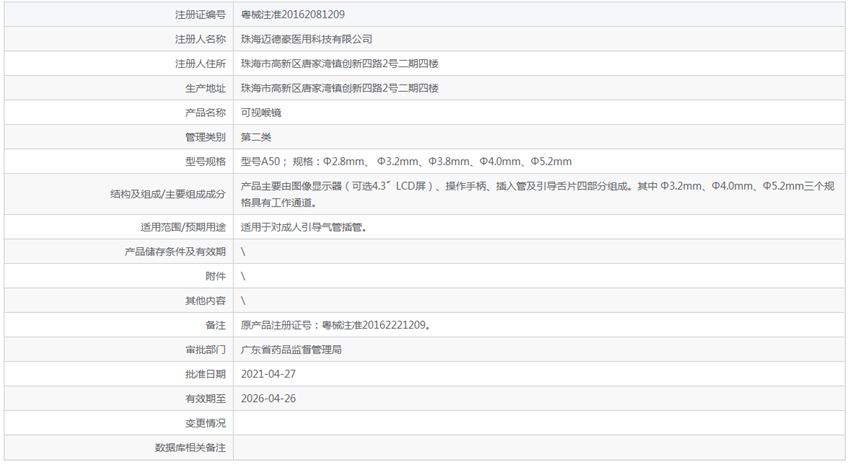
Task: Click the 适用范围/预期用途 label
Action: click(183, 227)
